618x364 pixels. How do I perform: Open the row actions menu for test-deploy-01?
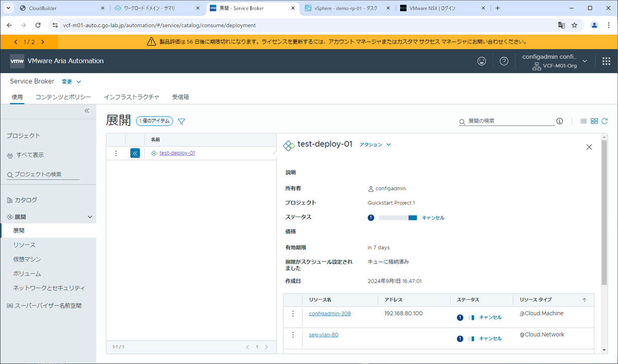click(x=116, y=153)
